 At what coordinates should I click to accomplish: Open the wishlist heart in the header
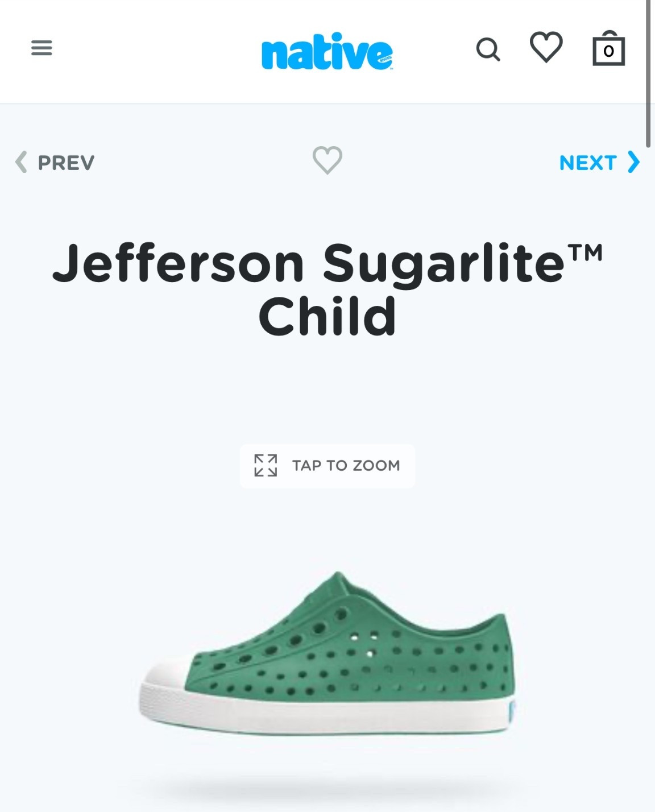pyautogui.click(x=546, y=47)
